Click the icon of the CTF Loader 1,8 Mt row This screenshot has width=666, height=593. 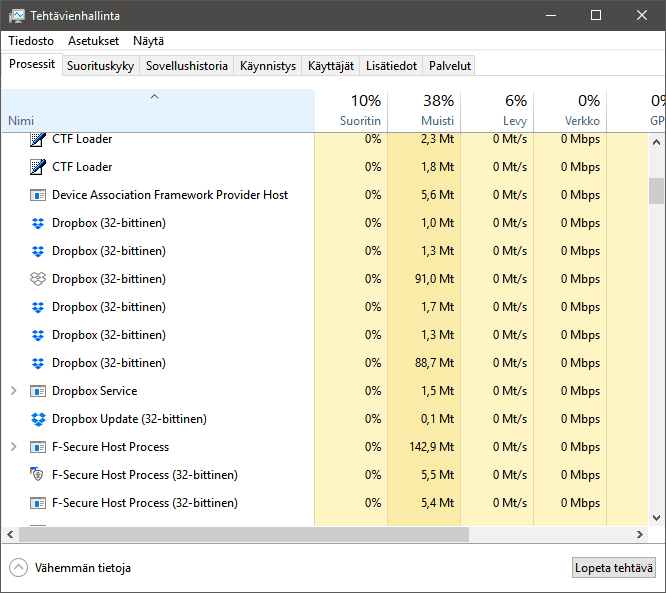[x=38, y=167]
